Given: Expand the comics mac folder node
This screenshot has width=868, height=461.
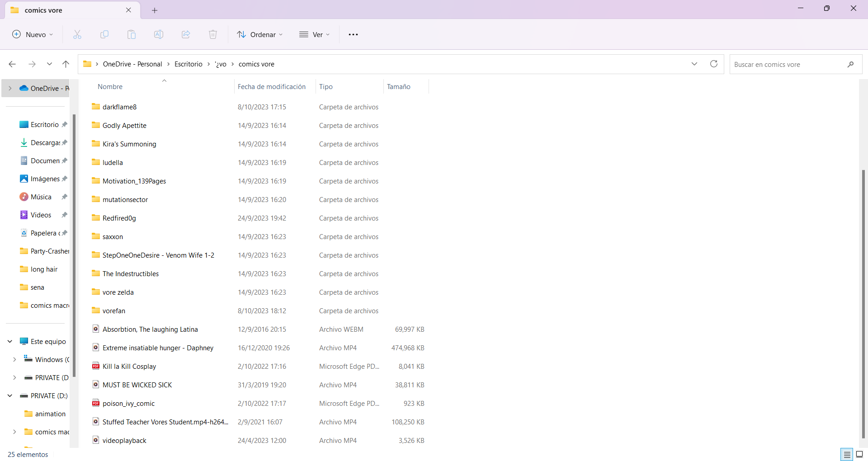Looking at the screenshot, I should click(x=14, y=432).
